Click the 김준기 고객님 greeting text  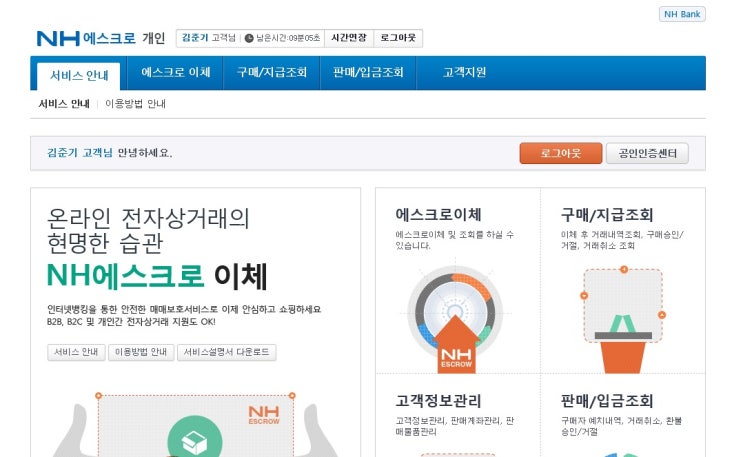pos(80,153)
